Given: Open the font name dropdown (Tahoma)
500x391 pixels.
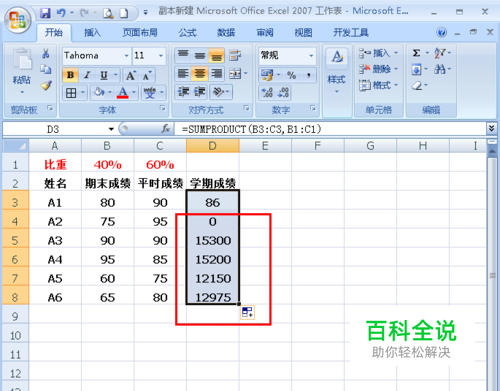Looking at the screenshot, I should click(127, 55).
